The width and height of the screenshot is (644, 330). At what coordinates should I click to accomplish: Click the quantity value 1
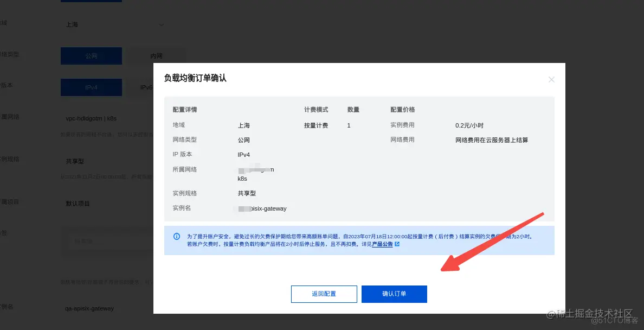(349, 125)
